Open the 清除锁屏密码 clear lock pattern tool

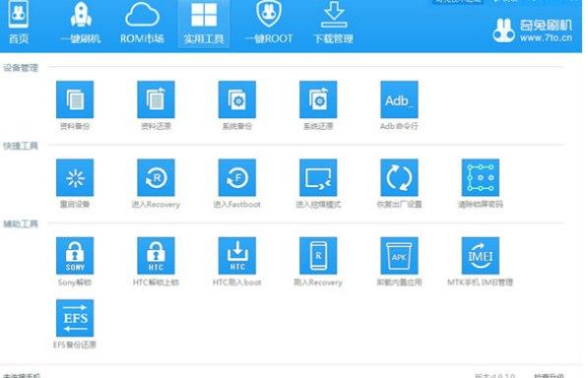[x=481, y=177]
